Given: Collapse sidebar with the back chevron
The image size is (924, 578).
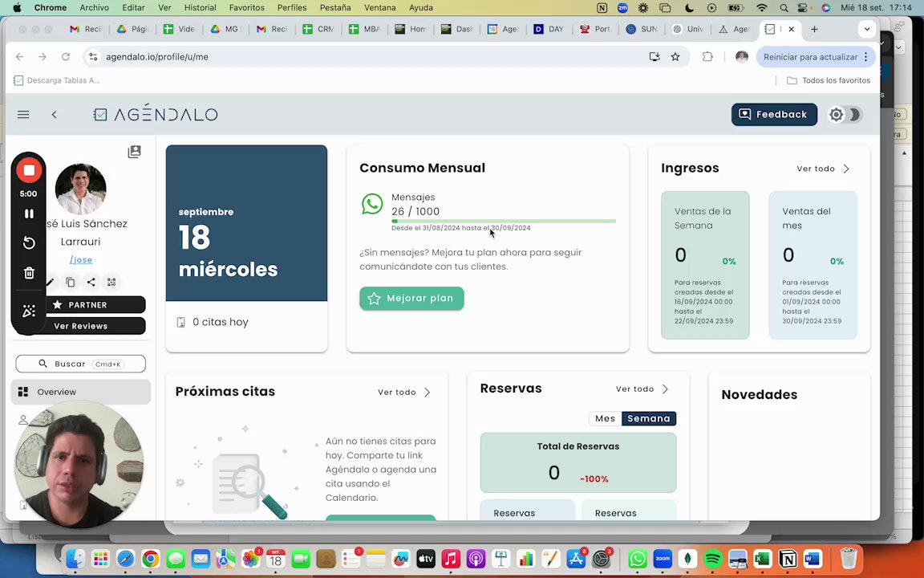Looking at the screenshot, I should pos(55,115).
